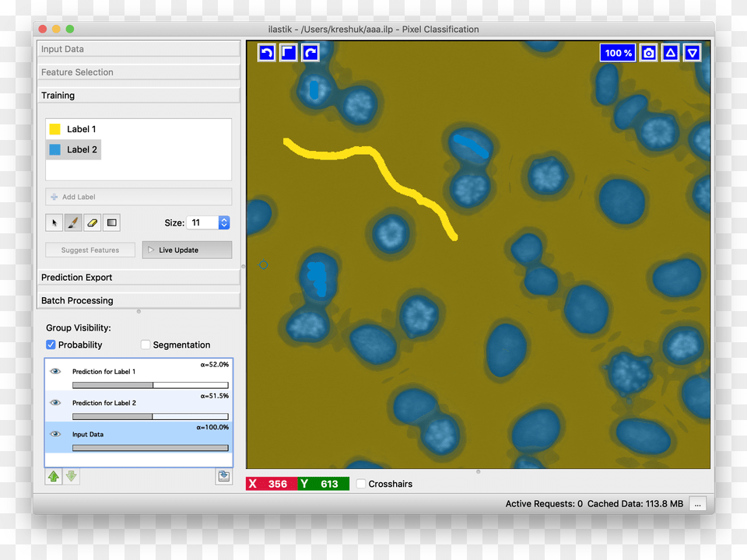Choose the arrow navigation cursor tool
This screenshot has width=747, height=560.
pos(54,223)
